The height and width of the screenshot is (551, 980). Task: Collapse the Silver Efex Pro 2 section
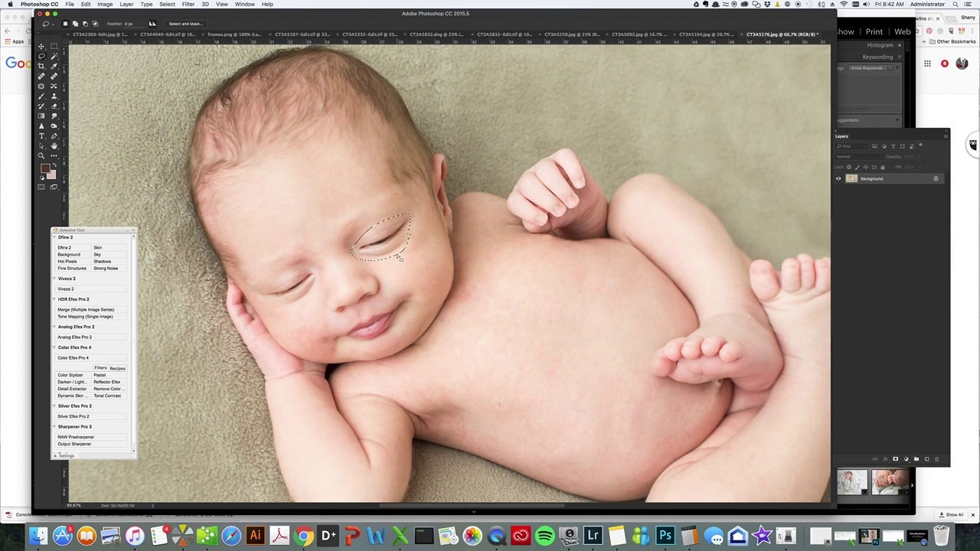[54, 406]
